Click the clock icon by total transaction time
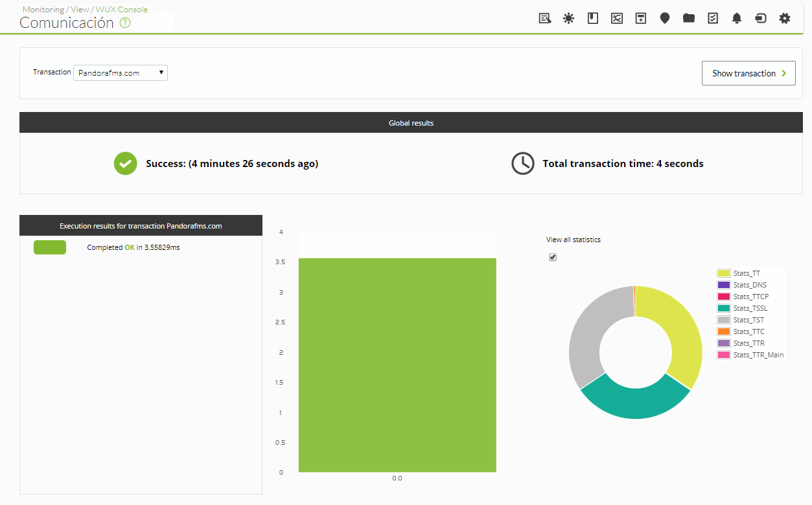 coord(523,163)
